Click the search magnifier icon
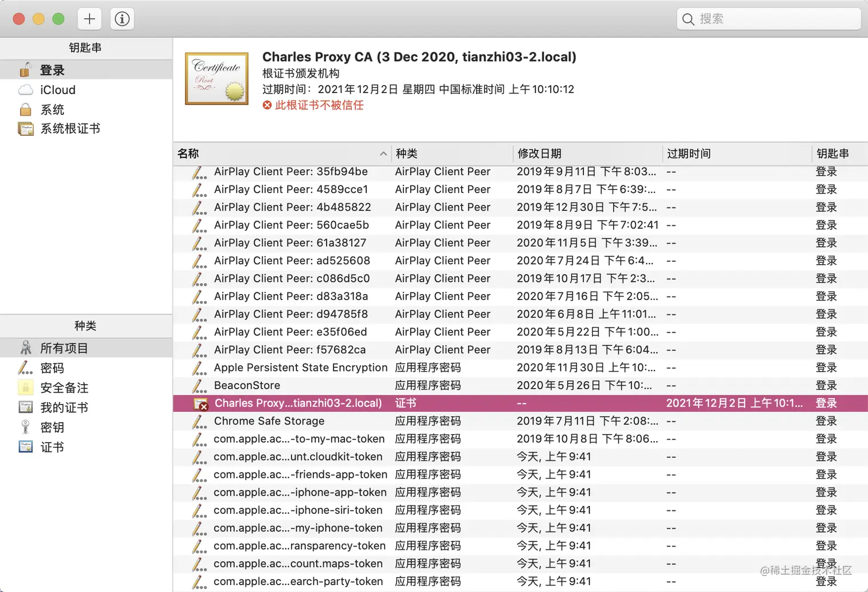The height and width of the screenshot is (592, 868). pyautogui.click(x=688, y=19)
